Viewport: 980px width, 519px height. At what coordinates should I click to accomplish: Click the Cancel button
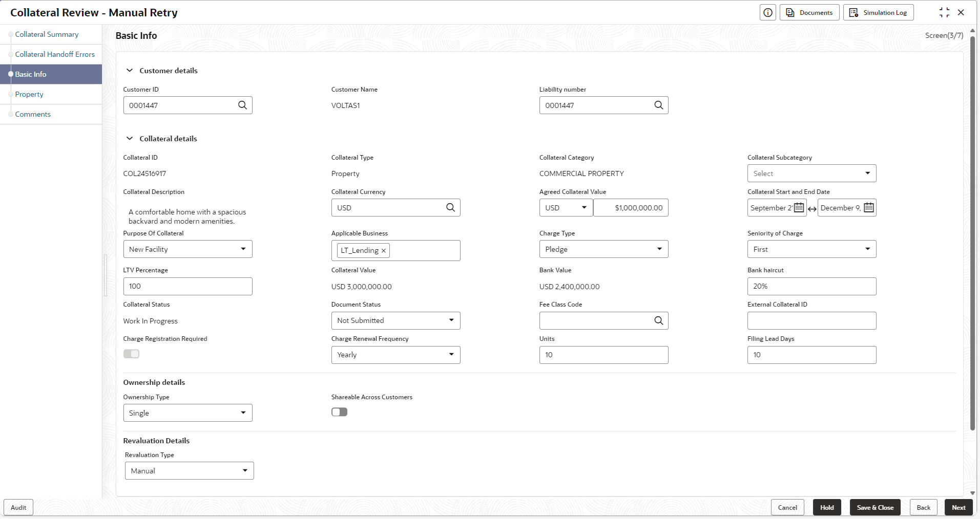787,507
